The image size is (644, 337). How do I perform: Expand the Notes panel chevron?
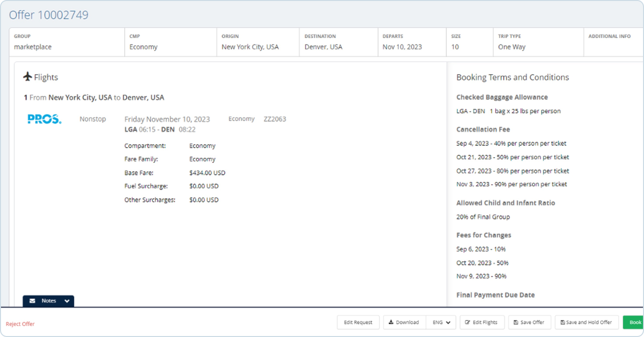click(x=66, y=301)
